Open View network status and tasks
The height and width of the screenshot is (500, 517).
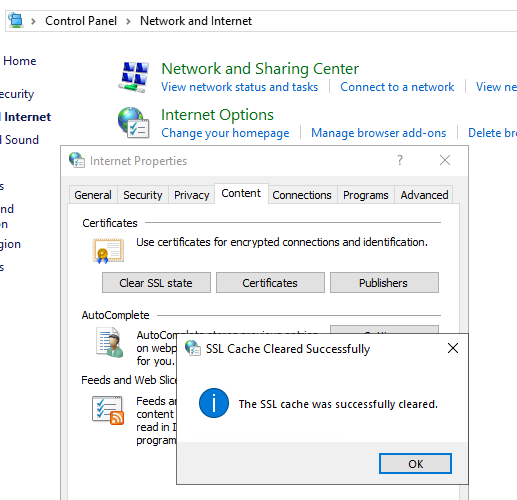[x=240, y=87]
